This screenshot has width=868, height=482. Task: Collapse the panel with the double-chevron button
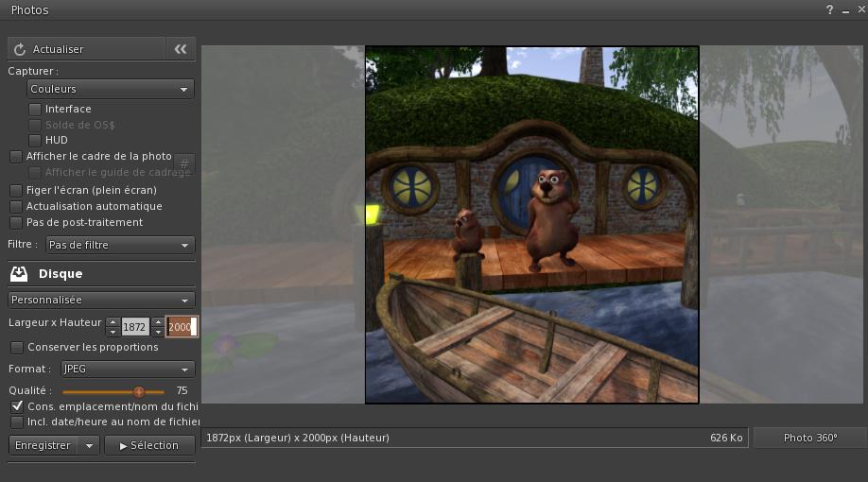pyautogui.click(x=181, y=49)
